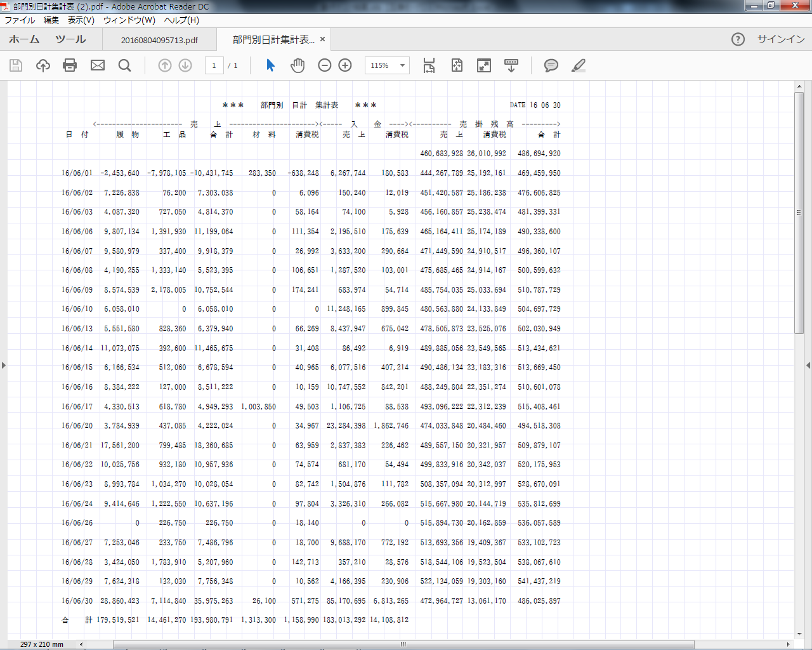
Task: Open the ファイル menu
Action: pos(20,20)
